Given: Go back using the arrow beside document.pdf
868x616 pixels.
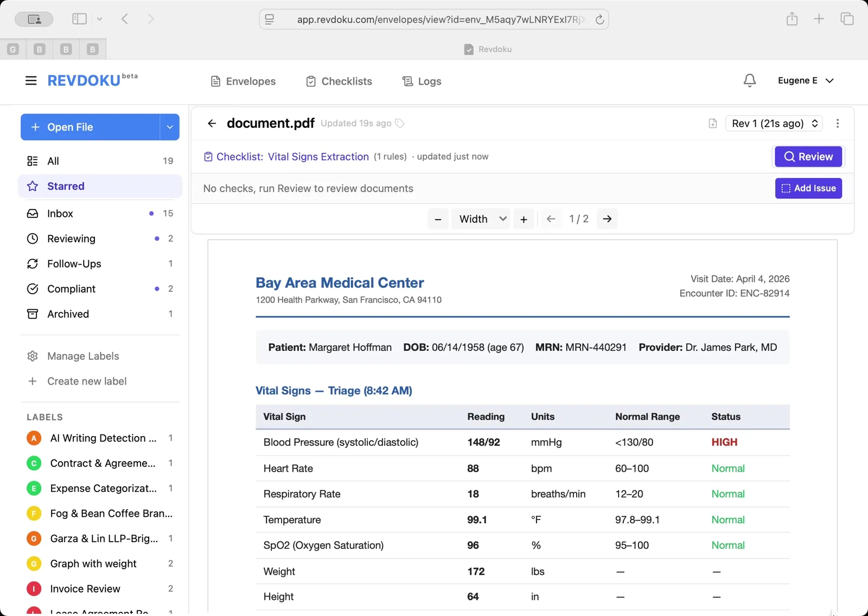Looking at the screenshot, I should (x=212, y=123).
